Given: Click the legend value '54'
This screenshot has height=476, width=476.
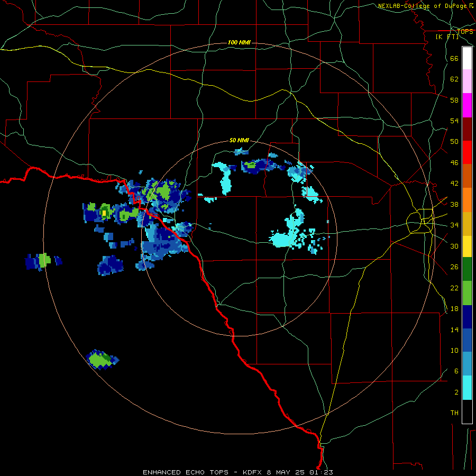Looking at the screenshot, I should click(x=454, y=121).
